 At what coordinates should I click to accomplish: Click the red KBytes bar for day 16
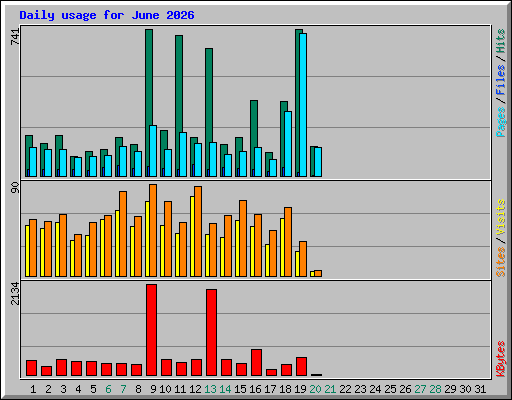coord(257,363)
